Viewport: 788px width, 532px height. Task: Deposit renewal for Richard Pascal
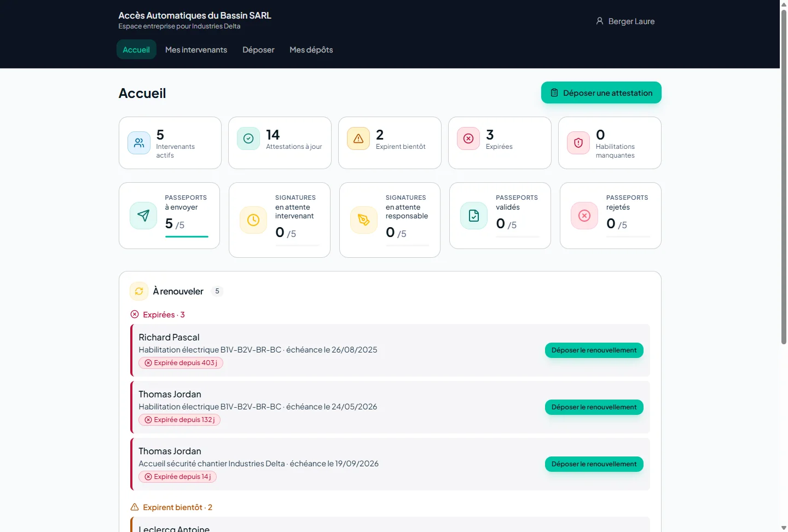594,350
